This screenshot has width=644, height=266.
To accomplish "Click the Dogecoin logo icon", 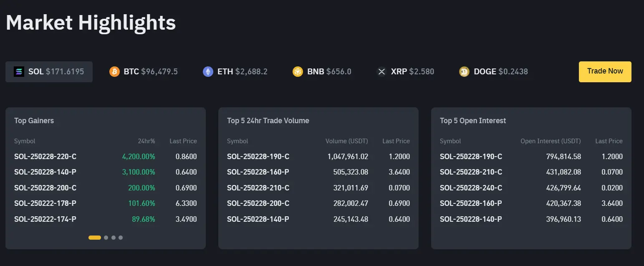I will 464,72.
